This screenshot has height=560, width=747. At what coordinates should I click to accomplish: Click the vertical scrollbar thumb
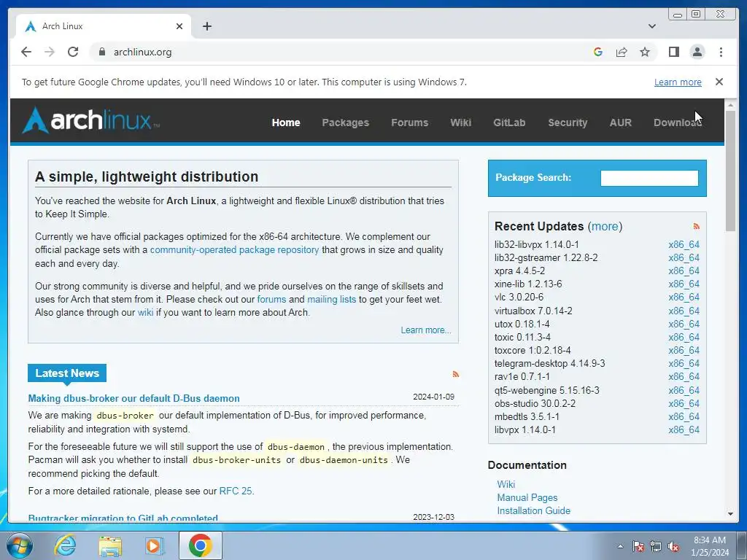click(730, 171)
